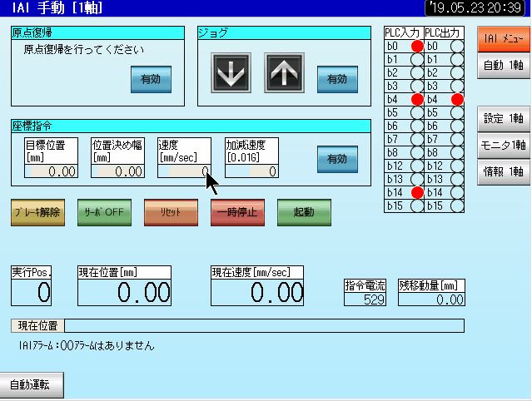532x401 pixels.
Task: Click the 自動運転 button
Action: coord(32,384)
